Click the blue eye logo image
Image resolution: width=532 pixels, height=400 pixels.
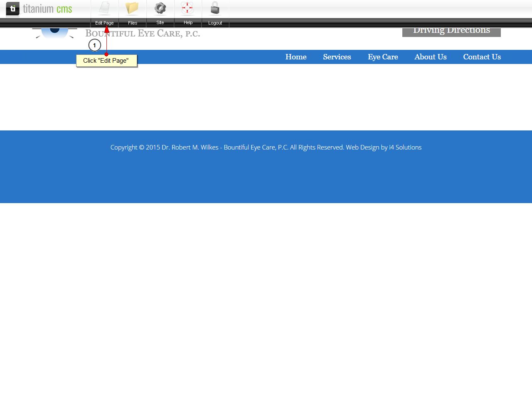tap(54, 32)
